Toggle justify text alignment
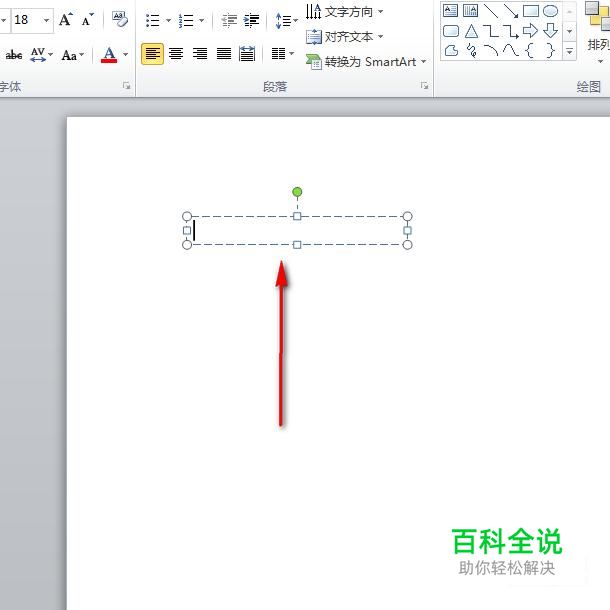This screenshot has height=610, width=610. pyautogui.click(x=224, y=54)
